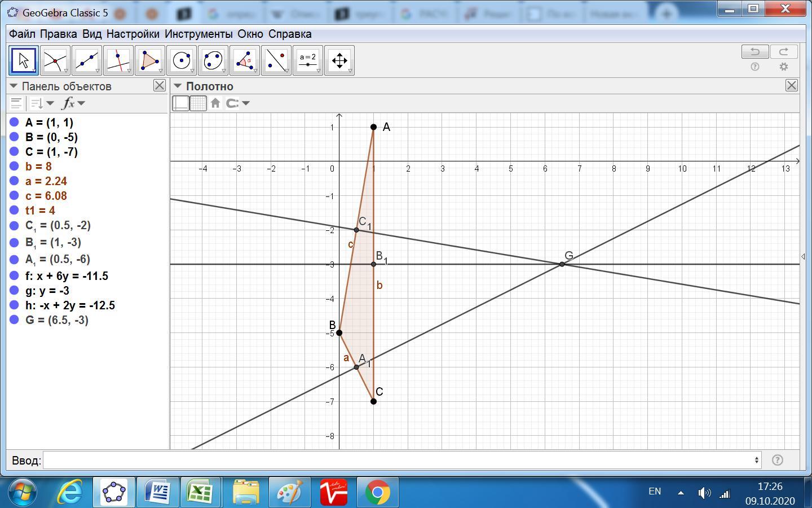Open the Windows Start menu

click(x=24, y=492)
